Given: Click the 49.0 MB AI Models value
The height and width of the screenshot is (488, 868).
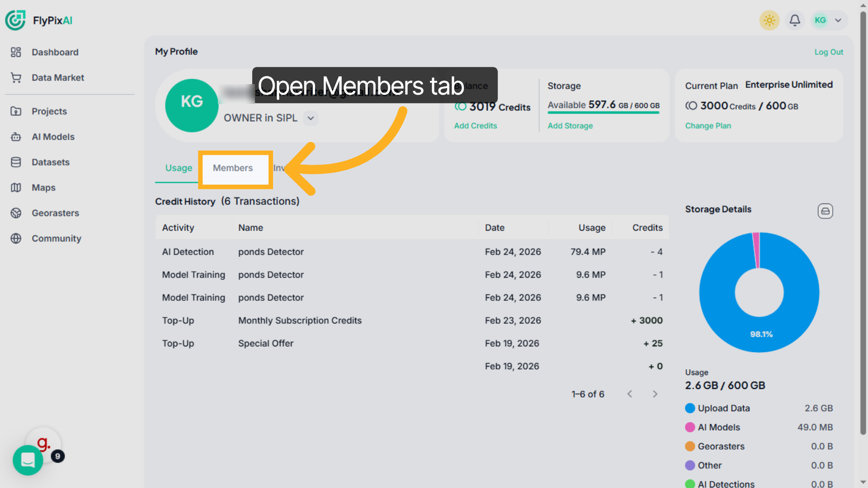Looking at the screenshot, I should [815, 427].
